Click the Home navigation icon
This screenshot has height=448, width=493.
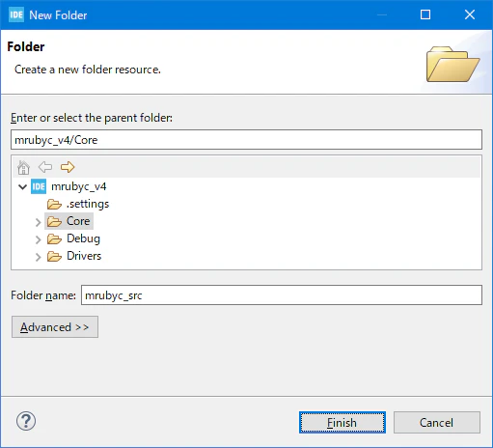pyautogui.click(x=23, y=167)
